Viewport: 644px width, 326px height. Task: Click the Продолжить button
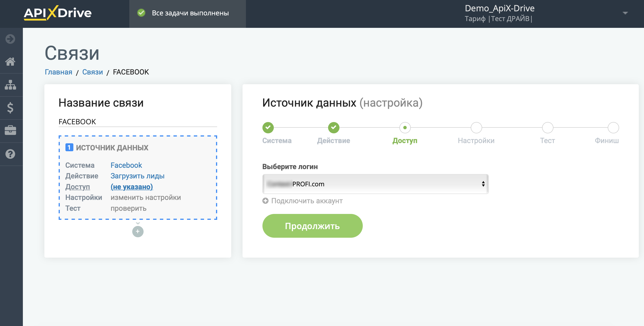pyautogui.click(x=312, y=226)
